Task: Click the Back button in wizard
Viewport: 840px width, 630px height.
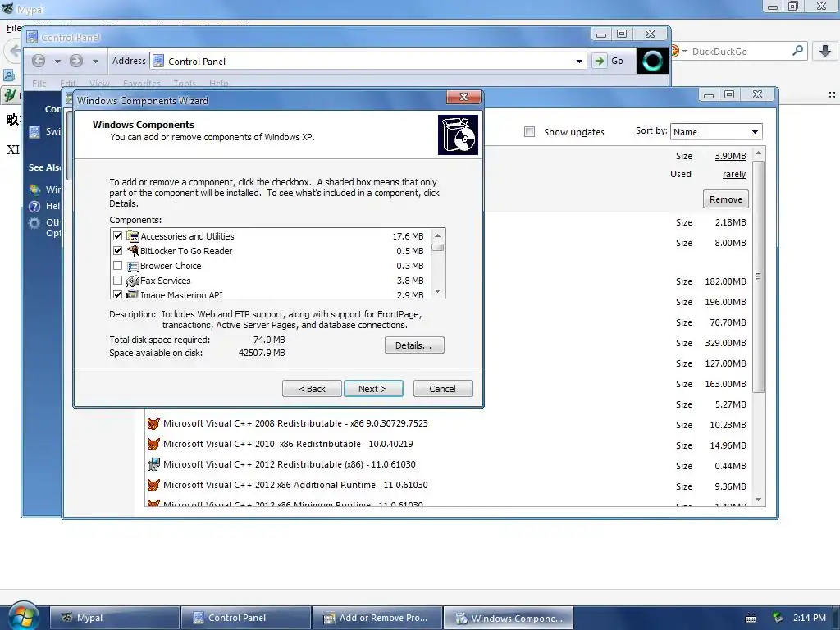Action: tap(312, 388)
